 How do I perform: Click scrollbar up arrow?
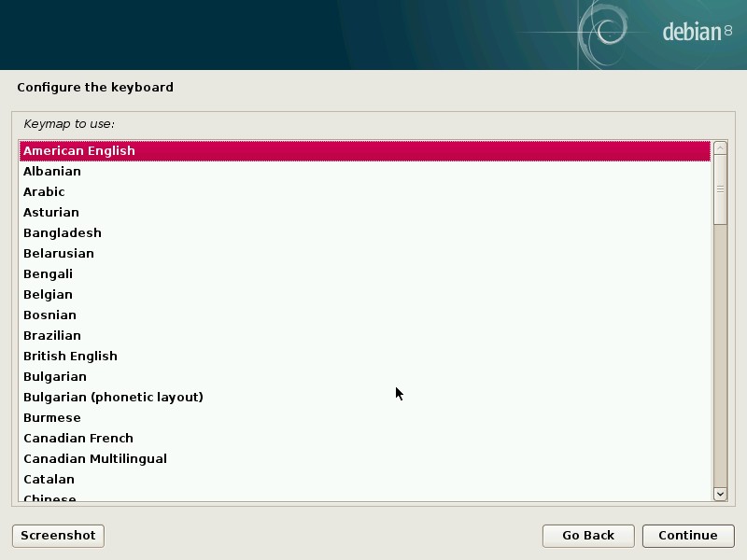point(720,147)
